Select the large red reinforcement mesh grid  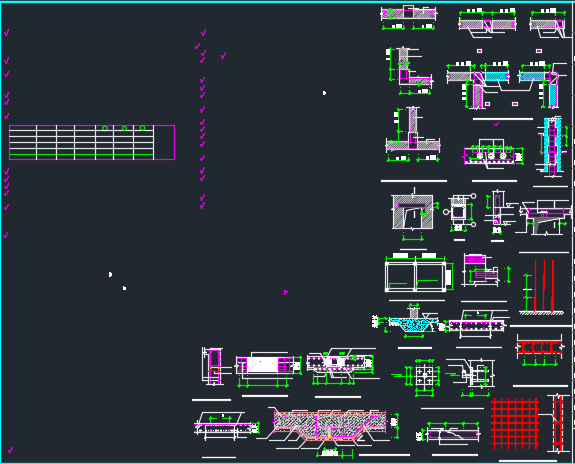(x=514, y=423)
